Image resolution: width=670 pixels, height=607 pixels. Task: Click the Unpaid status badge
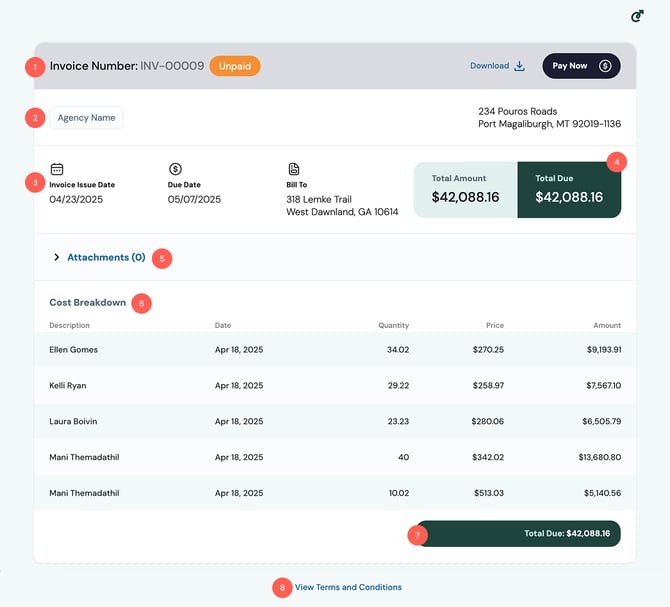235,66
